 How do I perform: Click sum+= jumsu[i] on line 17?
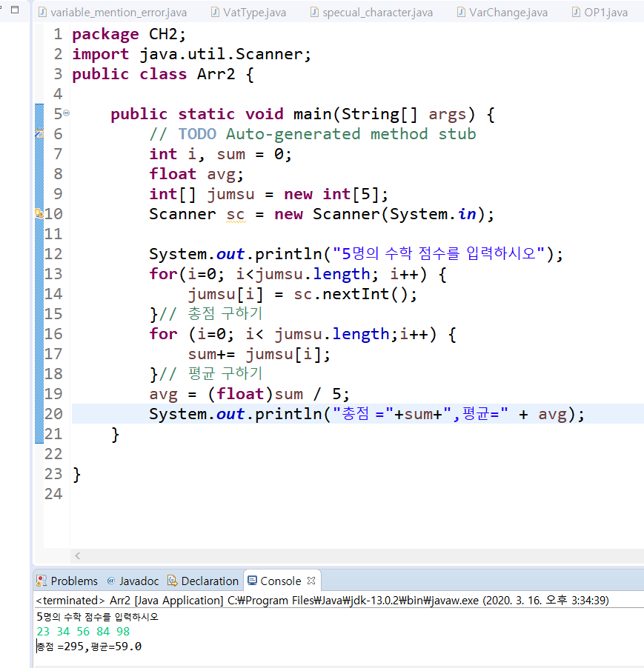pyautogui.click(x=254, y=354)
